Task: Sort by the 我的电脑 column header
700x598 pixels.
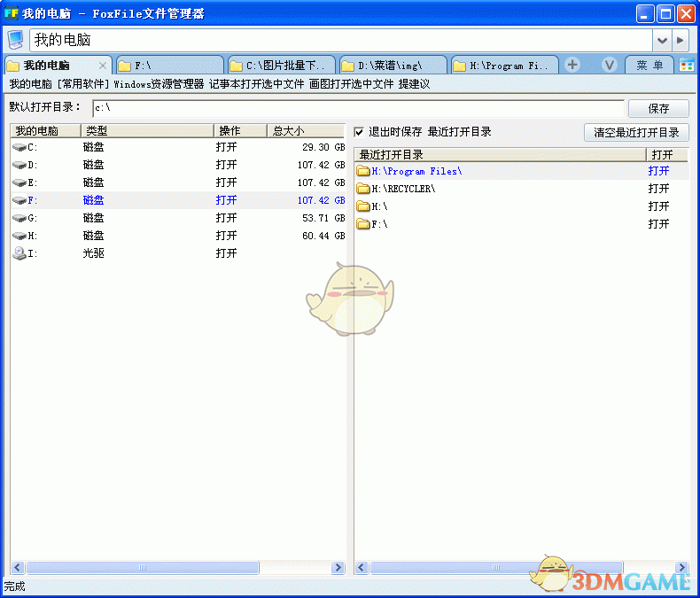Action: click(45, 131)
